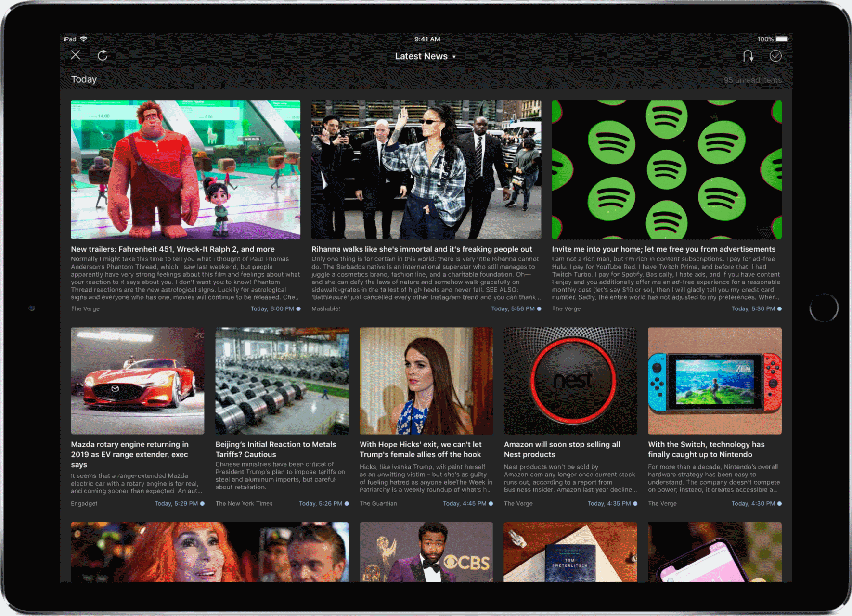The height and width of the screenshot is (616, 852).
Task: Click the 'Mashable!' source label
Action: 326,309
